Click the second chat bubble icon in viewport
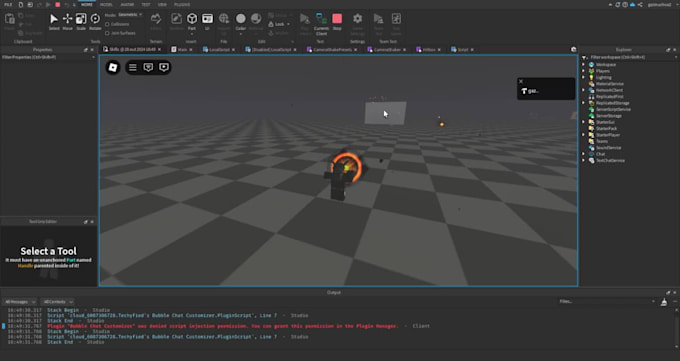Viewport: 680px width, 361px height. (x=164, y=67)
